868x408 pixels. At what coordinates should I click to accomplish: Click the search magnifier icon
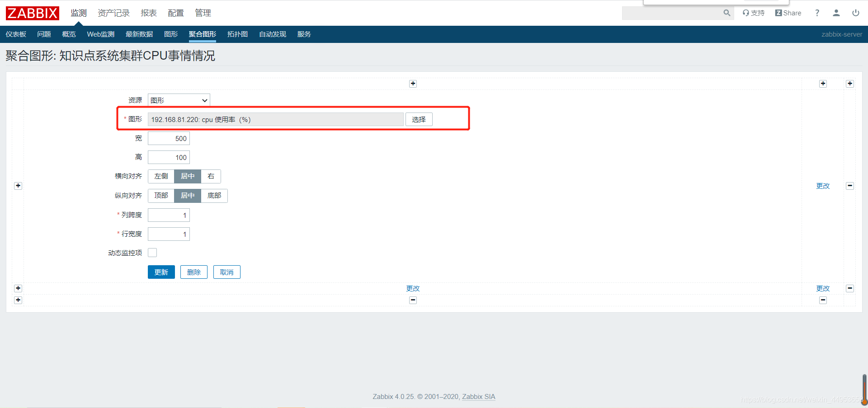726,13
